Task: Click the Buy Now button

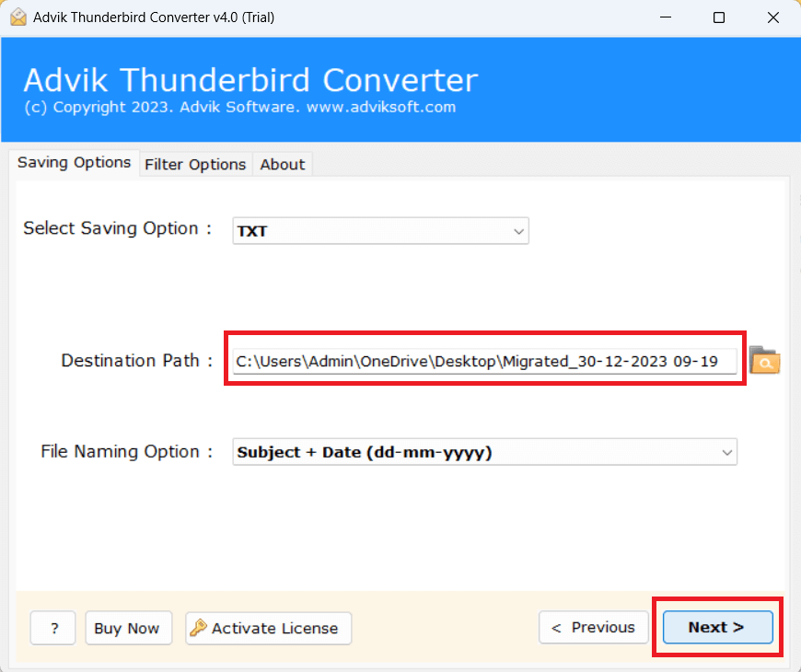Action: pyautogui.click(x=128, y=628)
